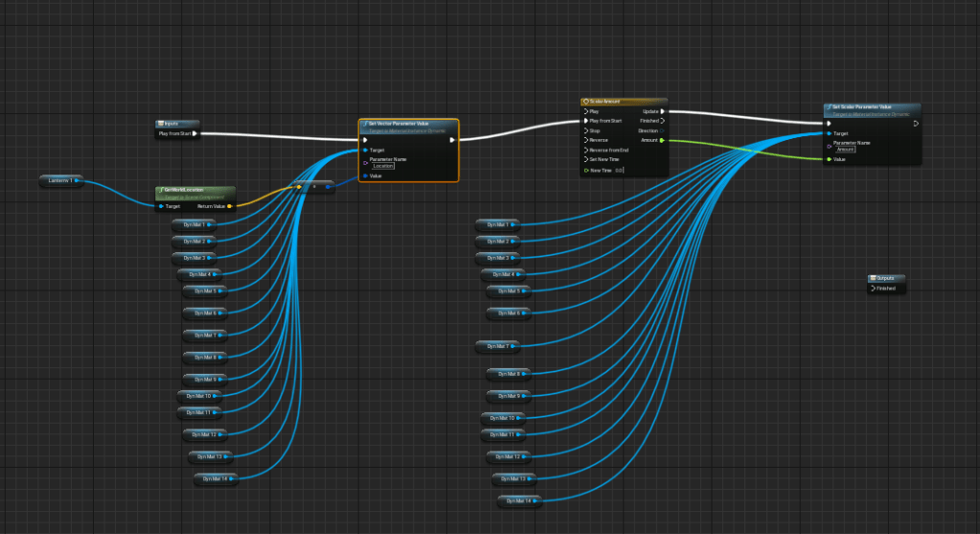Click the Finished output pin on Scalar Amount timeline
This screenshot has height=534, width=980.
click(662, 121)
